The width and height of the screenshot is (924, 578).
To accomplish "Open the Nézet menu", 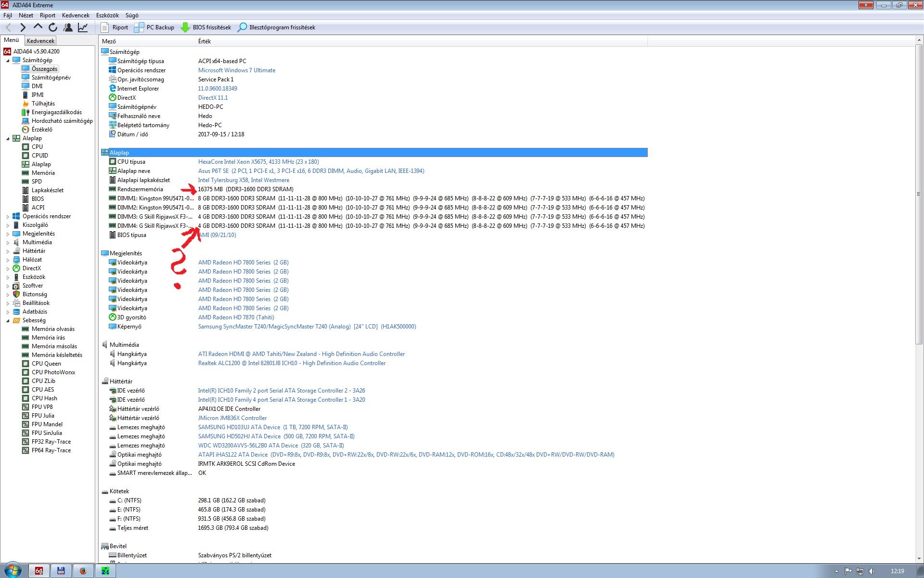I will click(26, 15).
